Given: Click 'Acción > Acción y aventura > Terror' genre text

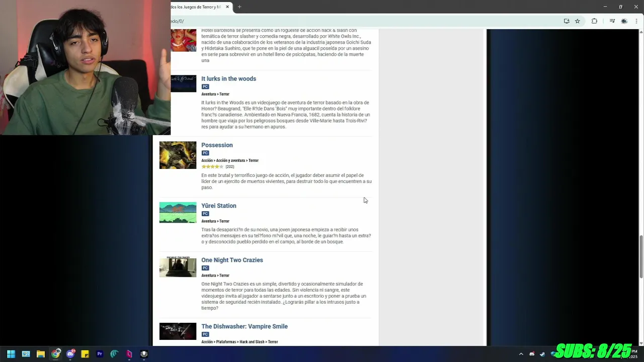Looking at the screenshot, I should (230, 161).
